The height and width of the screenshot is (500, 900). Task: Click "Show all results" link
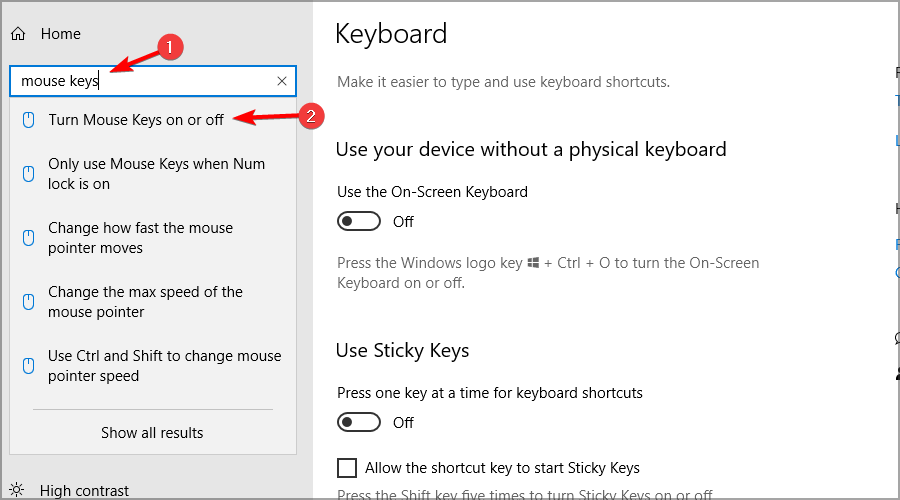coord(152,433)
